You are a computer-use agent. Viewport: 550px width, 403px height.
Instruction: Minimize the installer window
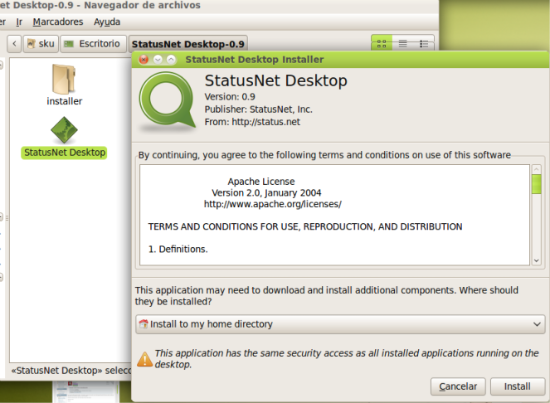coord(158,59)
